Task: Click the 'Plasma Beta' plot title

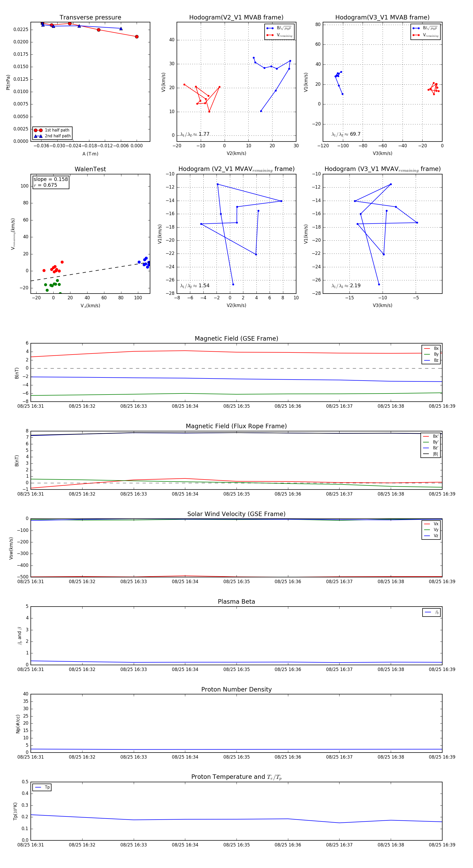Action: pyautogui.click(x=236, y=602)
